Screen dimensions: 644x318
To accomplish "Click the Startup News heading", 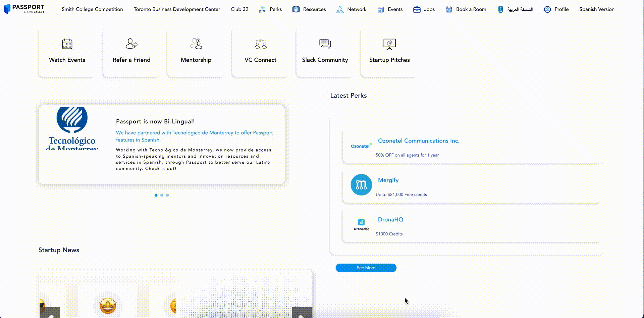I will (x=59, y=250).
